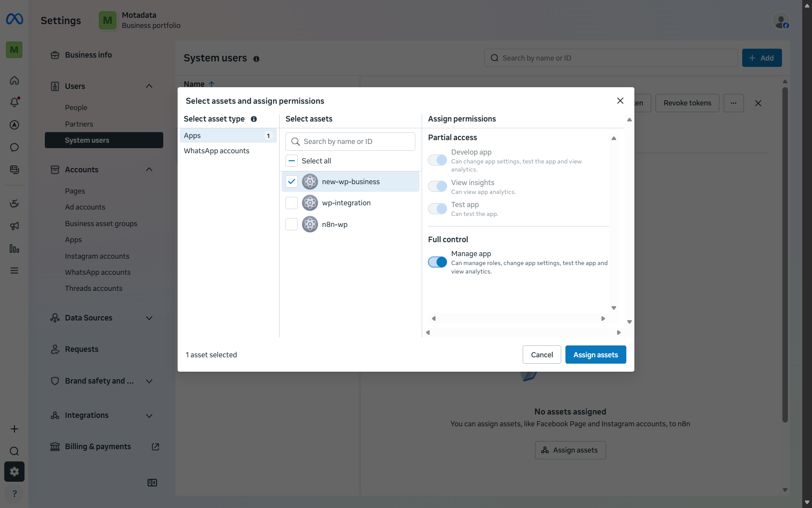Click permissions horizontal scroll right arrow
Screen dimensions: 812x508
click(x=603, y=318)
